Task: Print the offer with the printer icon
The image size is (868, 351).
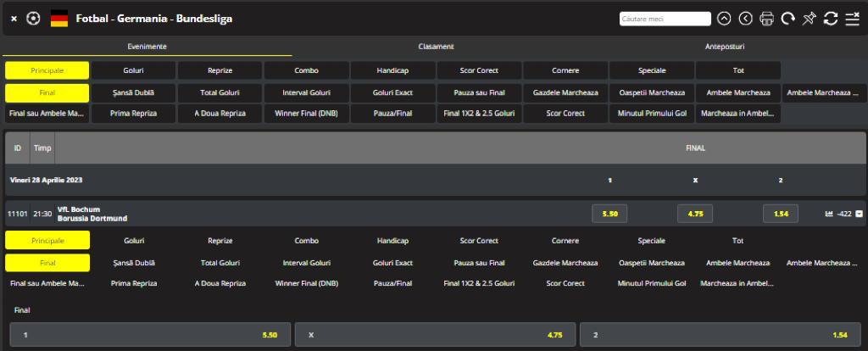Action: point(766,19)
